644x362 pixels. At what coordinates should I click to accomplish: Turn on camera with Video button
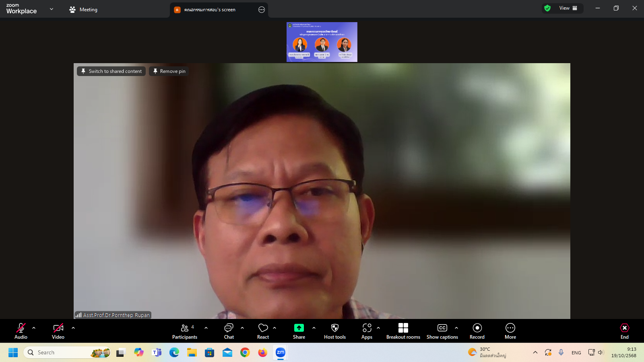(58, 331)
